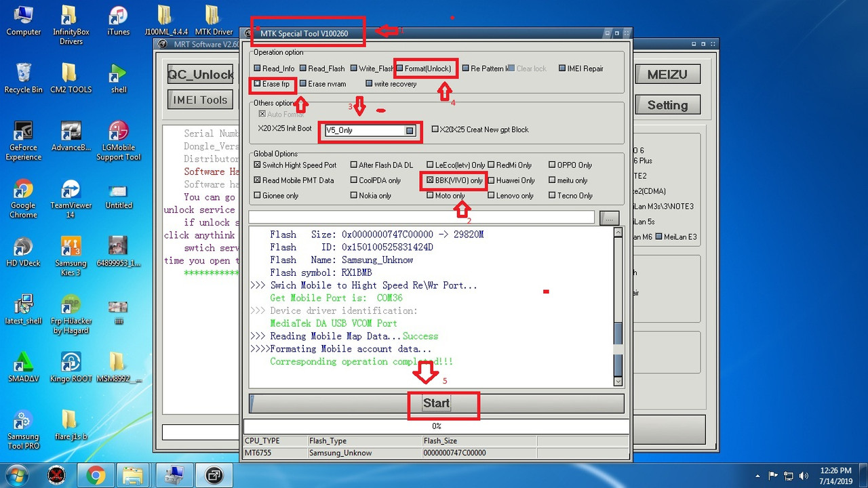Viewport: 868px width, 488px height.
Task: Toggle X20\X25 Creat New gpt Block
Action: [x=435, y=129]
